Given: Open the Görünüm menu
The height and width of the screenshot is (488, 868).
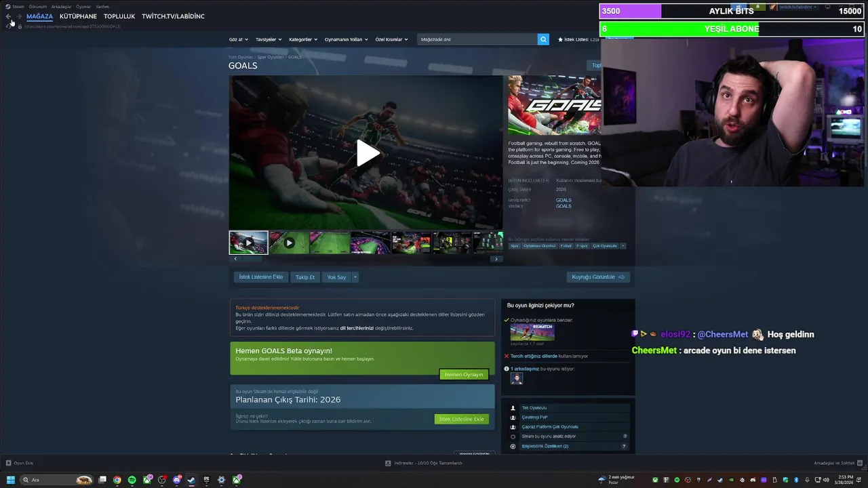Looking at the screenshot, I should [38, 6].
